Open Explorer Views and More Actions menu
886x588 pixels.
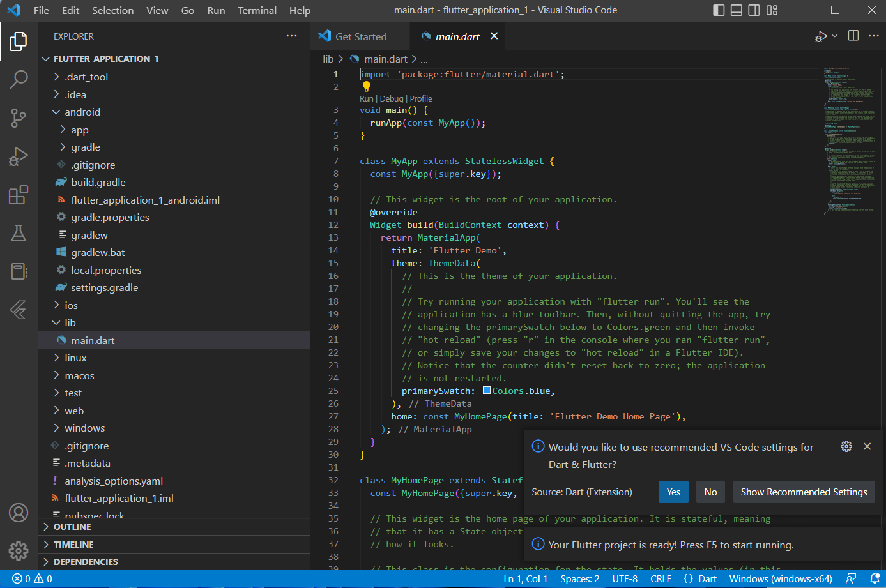click(292, 36)
